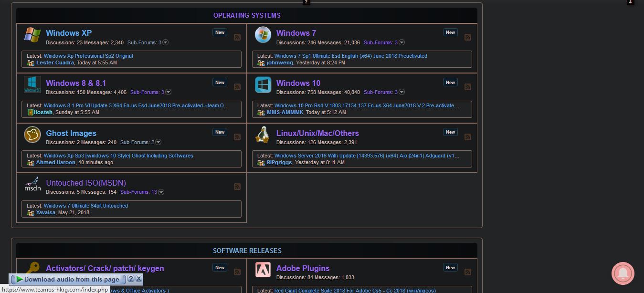This screenshot has height=293, width=644.
Task: Click the avatar icon beside Yavaisa
Action: [x=31, y=213]
